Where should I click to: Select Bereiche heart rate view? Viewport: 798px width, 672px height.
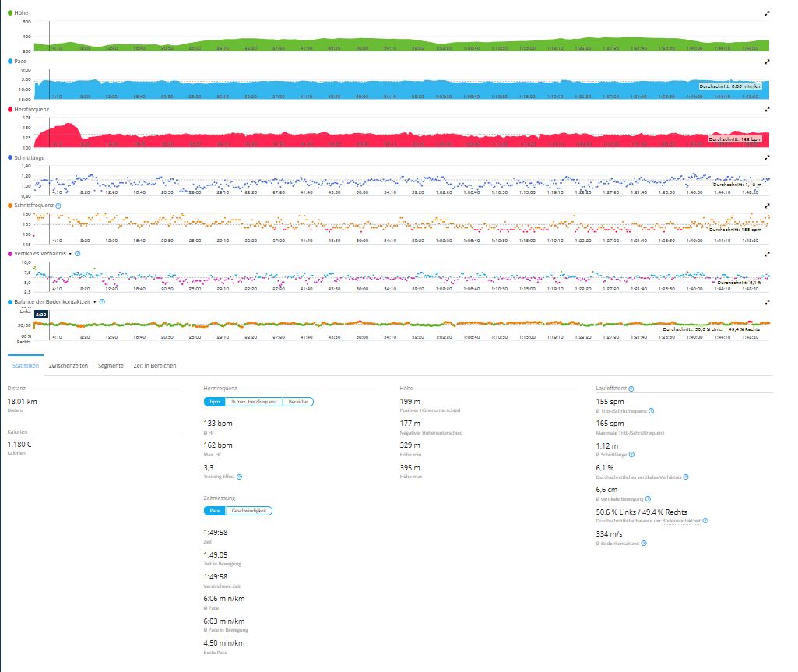[297, 402]
